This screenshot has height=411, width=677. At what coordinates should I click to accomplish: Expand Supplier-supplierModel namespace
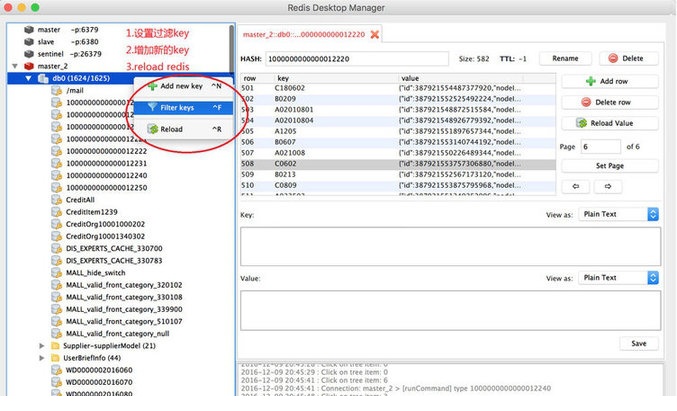pyautogui.click(x=41, y=346)
